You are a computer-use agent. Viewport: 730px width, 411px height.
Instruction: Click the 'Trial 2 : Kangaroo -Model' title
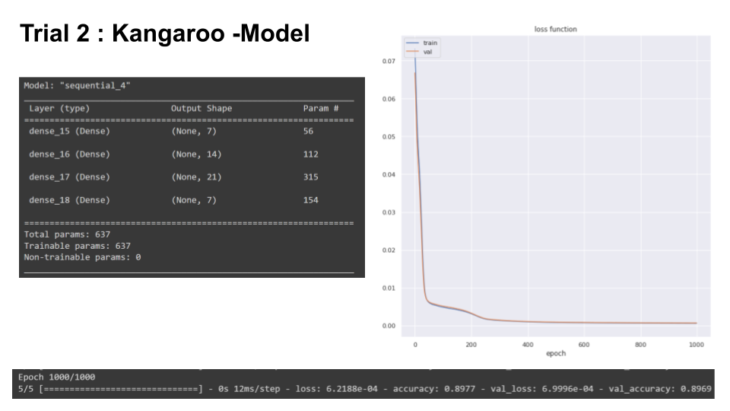(165, 31)
